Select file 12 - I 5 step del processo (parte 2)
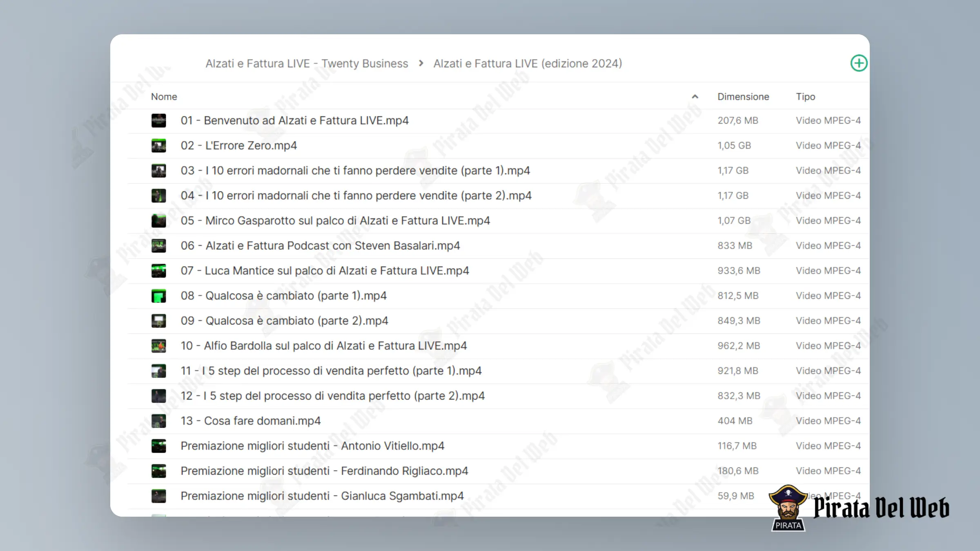The height and width of the screenshot is (551, 980). pyautogui.click(x=332, y=396)
